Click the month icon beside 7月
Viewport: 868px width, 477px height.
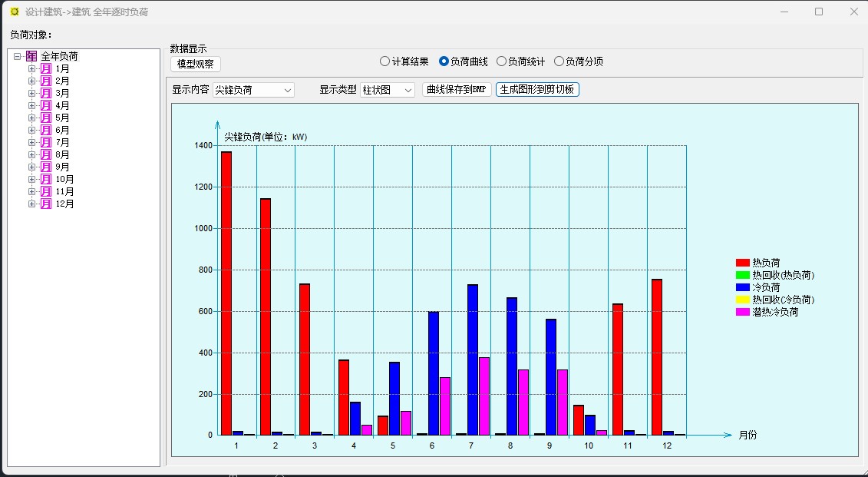click(46, 142)
